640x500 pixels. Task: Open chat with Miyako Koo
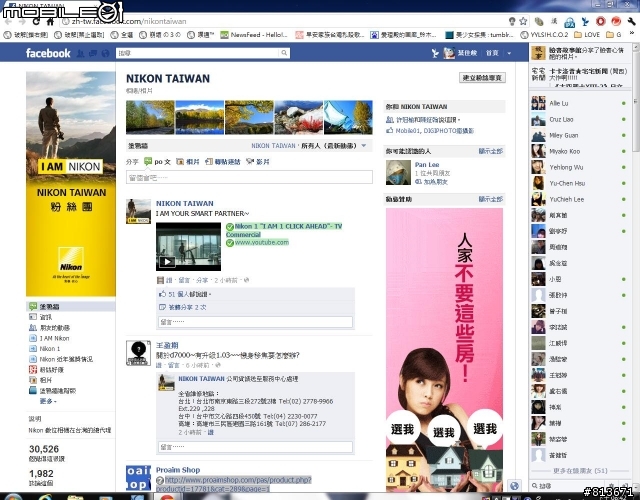pos(579,151)
